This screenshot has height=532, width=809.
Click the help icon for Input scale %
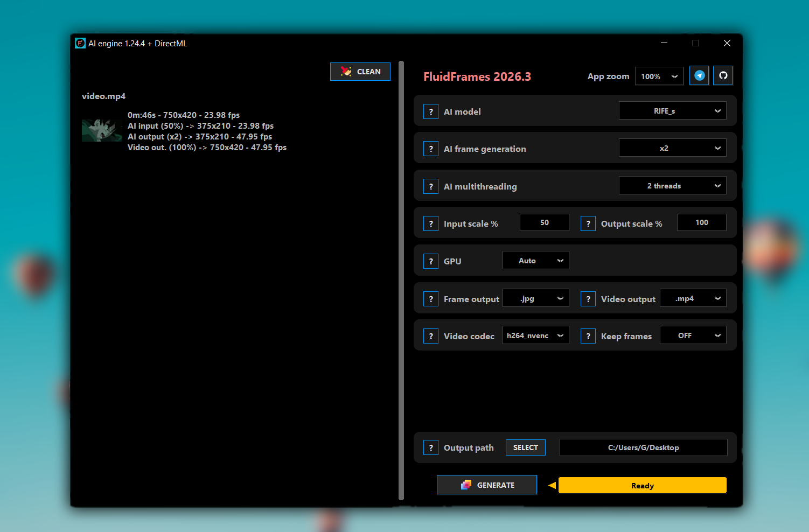point(431,223)
